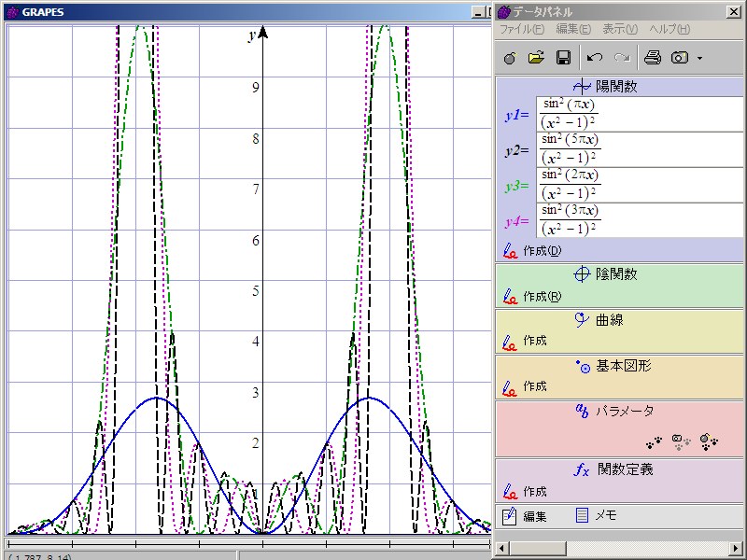The height and width of the screenshot is (560, 747).
Task: Open a file with the folder icon
Action: tap(535, 58)
